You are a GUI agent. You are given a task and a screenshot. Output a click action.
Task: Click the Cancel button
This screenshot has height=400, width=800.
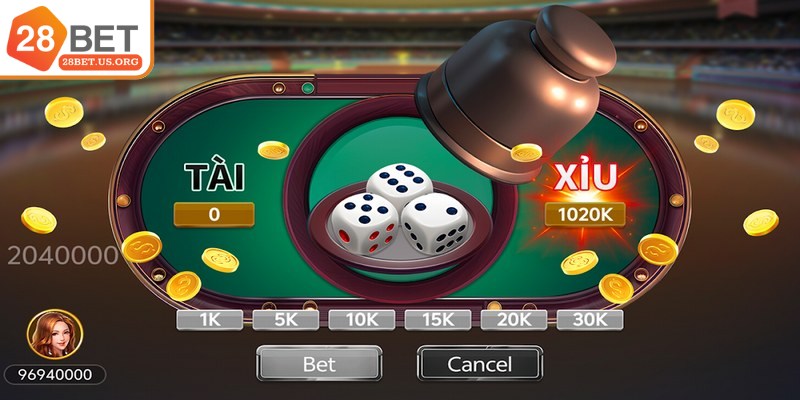coord(480,364)
